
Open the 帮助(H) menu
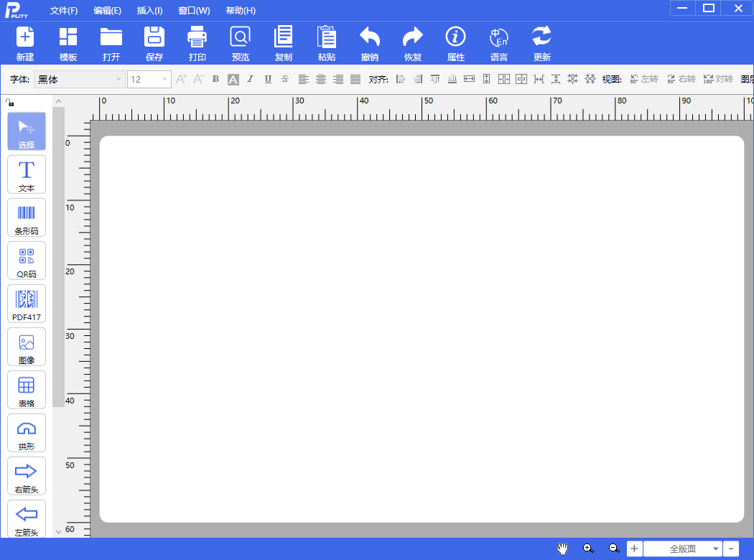(241, 11)
